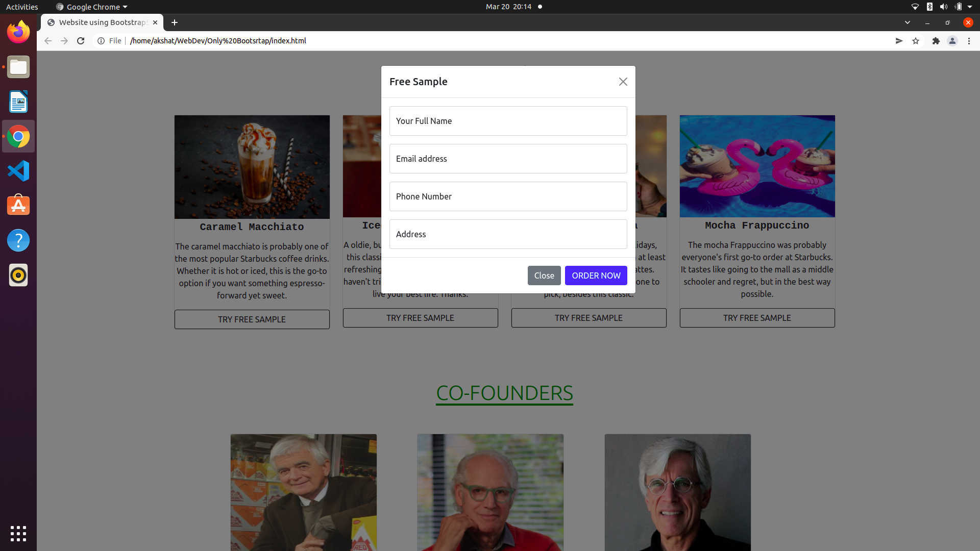Click the gray Close button
This screenshot has width=980, height=551.
coord(544,275)
